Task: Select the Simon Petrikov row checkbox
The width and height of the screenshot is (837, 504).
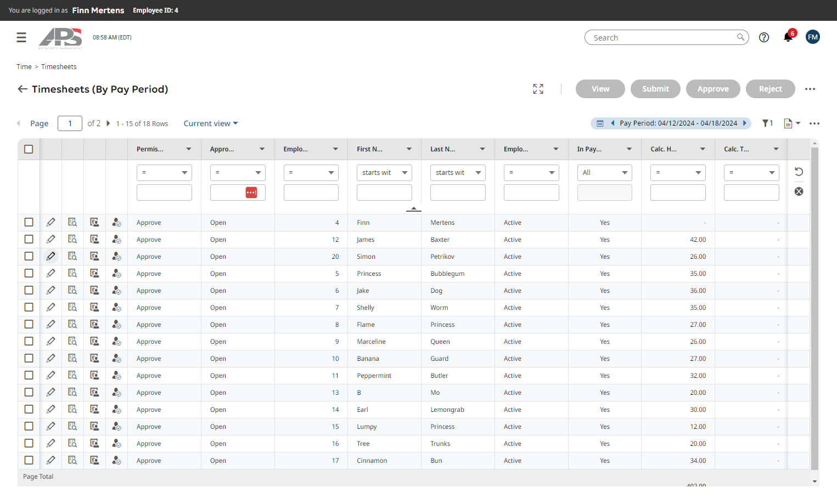Action: [29, 256]
